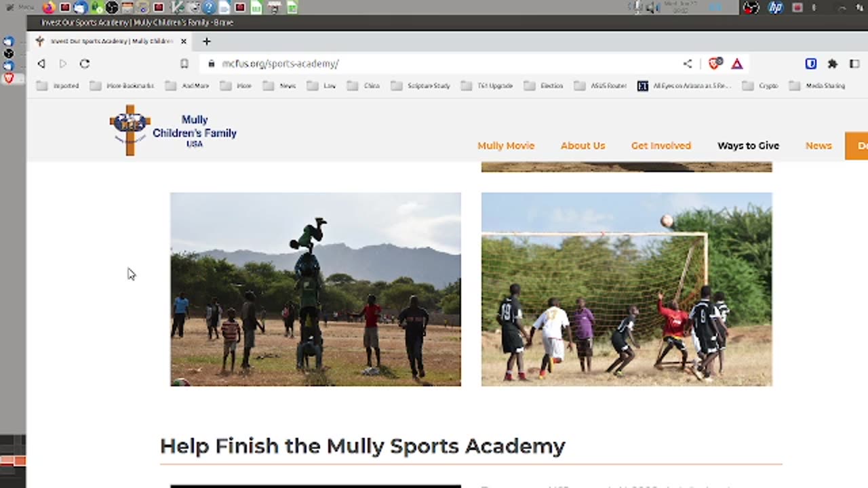
Task: Open the News bookmarks folder
Action: (279, 86)
